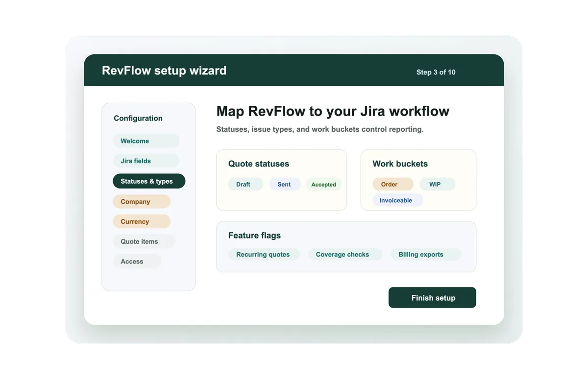The height and width of the screenshot is (379, 588).
Task: Click the Finish setup button
Action: coord(432,298)
